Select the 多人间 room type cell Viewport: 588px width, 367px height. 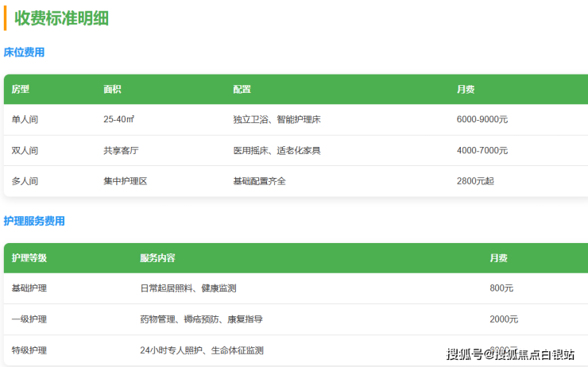pyautogui.click(x=25, y=181)
